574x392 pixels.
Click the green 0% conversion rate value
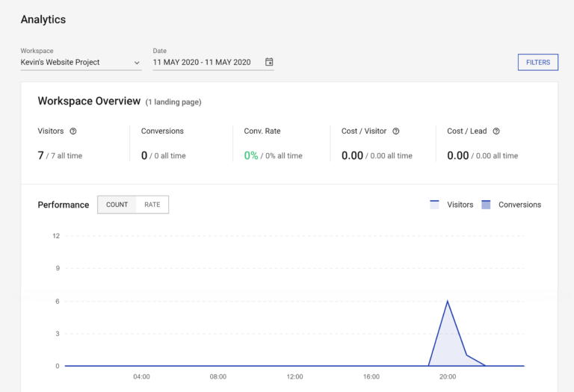(251, 156)
